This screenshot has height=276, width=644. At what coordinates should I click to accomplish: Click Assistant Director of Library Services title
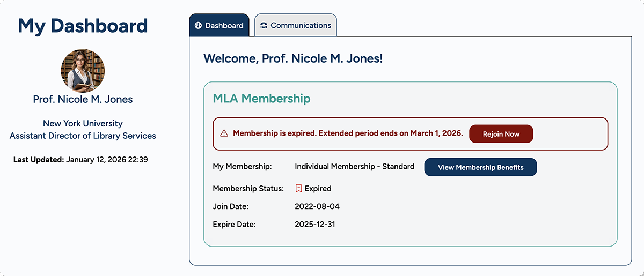[x=83, y=136]
